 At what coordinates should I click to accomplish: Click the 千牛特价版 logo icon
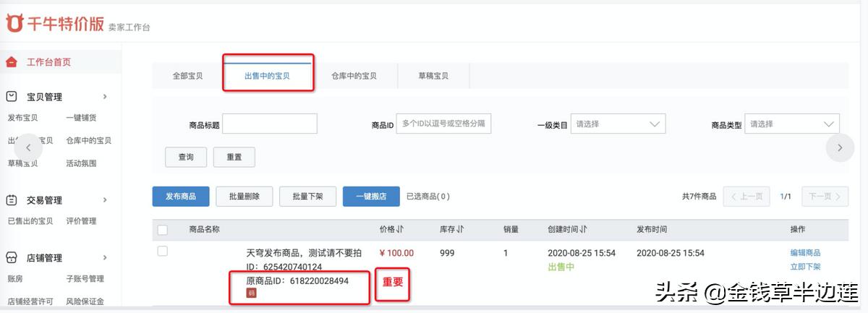(x=15, y=24)
